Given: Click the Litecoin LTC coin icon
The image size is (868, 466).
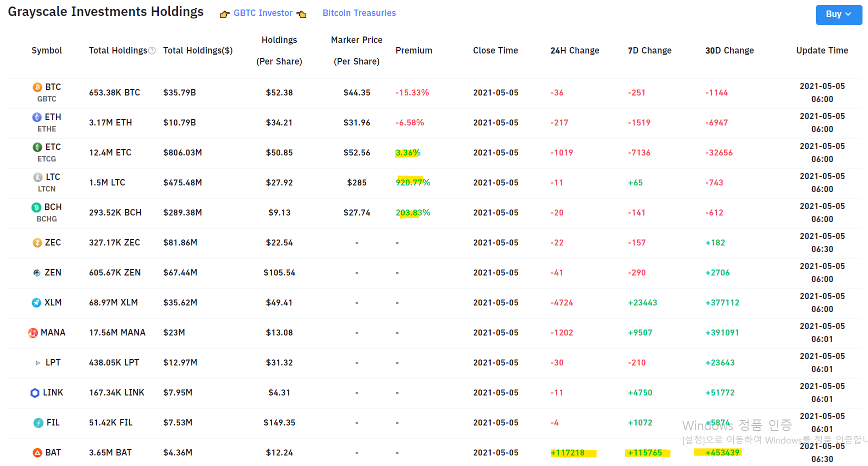Looking at the screenshot, I should point(38,177).
